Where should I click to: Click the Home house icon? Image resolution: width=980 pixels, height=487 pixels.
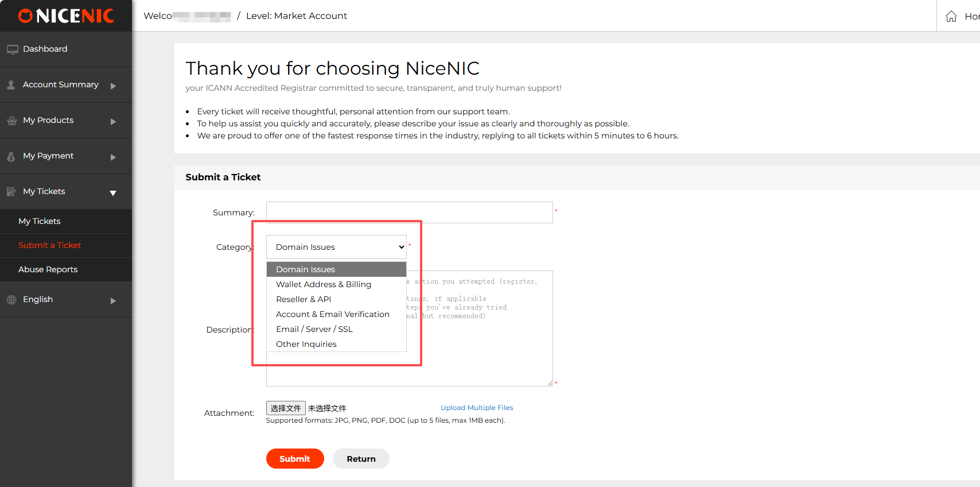pyautogui.click(x=951, y=16)
